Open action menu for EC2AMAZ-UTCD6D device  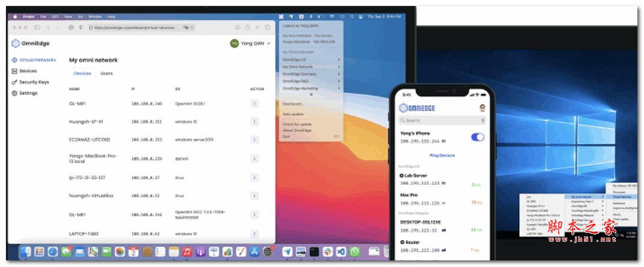pos(255,139)
